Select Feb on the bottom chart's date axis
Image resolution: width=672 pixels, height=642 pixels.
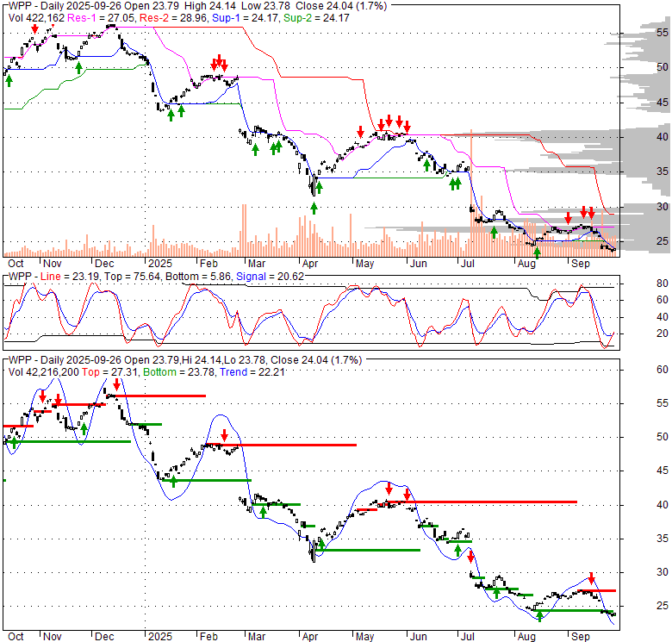tap(208, 637)
